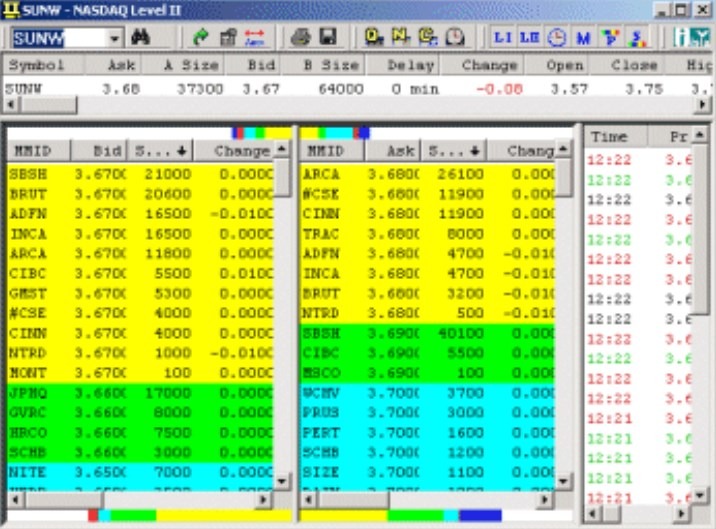Open the properties toolbar icon
Screen dimensions: 716x529
point(228,37)
